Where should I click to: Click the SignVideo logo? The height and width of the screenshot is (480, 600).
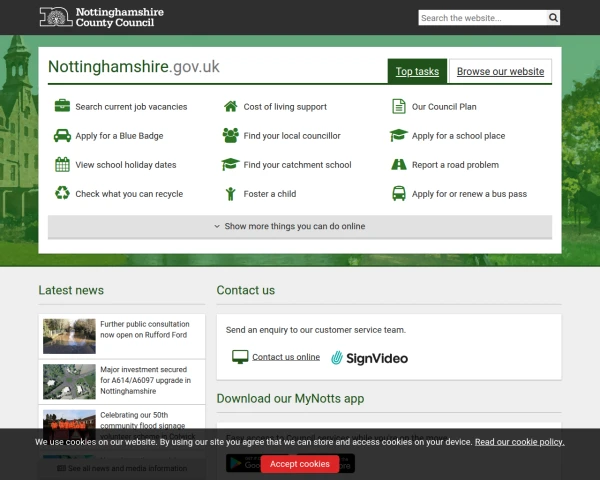coord(370,358)
